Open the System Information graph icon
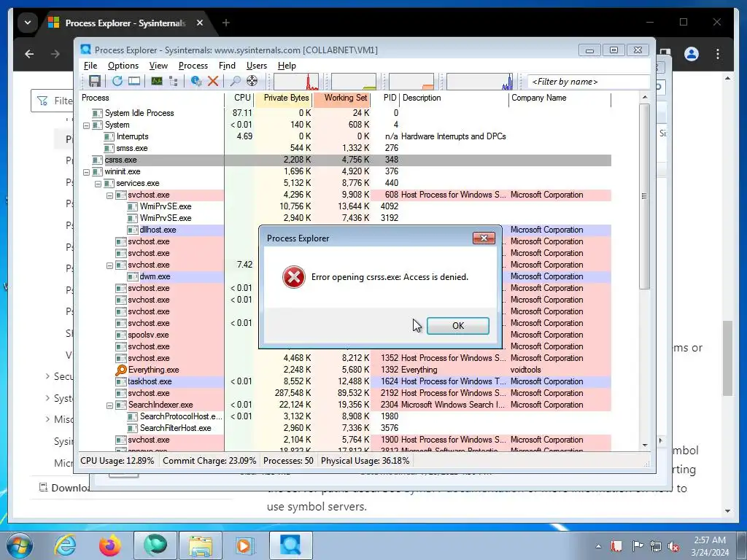The image size is (747, 560). tap(157, 81)
